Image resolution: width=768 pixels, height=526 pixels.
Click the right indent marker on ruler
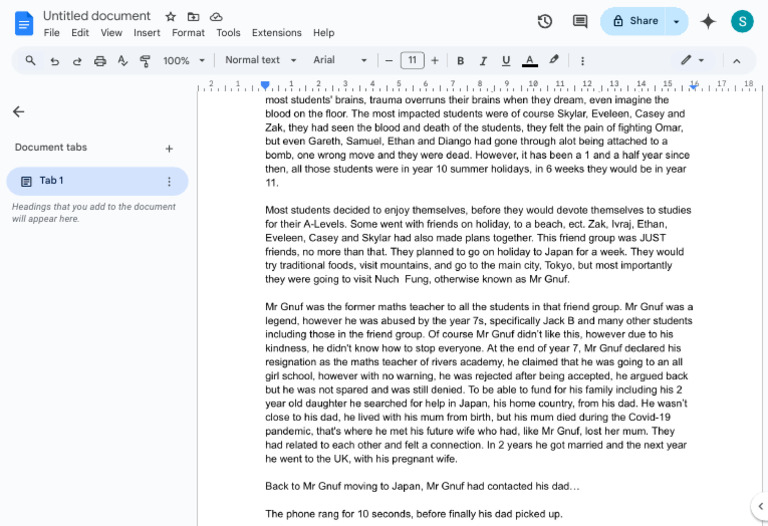[x=694, y=86]
